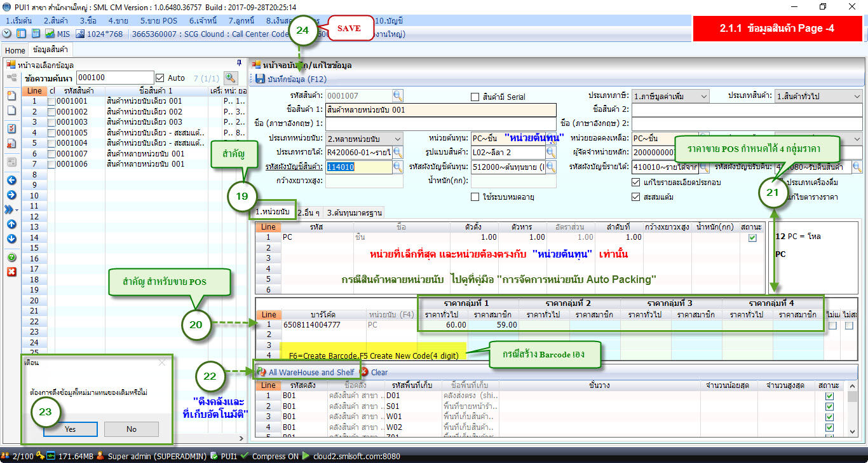Click the All WareHouse and Shelf button

[305, 372]
